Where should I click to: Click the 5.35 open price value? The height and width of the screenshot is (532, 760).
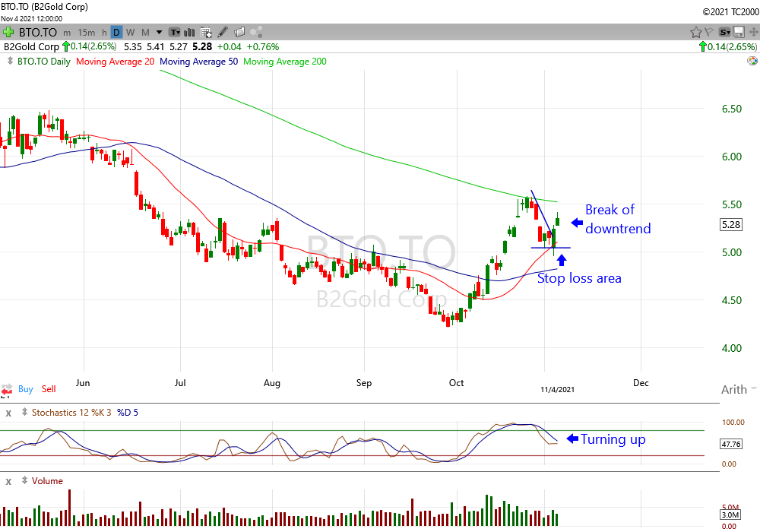click(133, 47)
